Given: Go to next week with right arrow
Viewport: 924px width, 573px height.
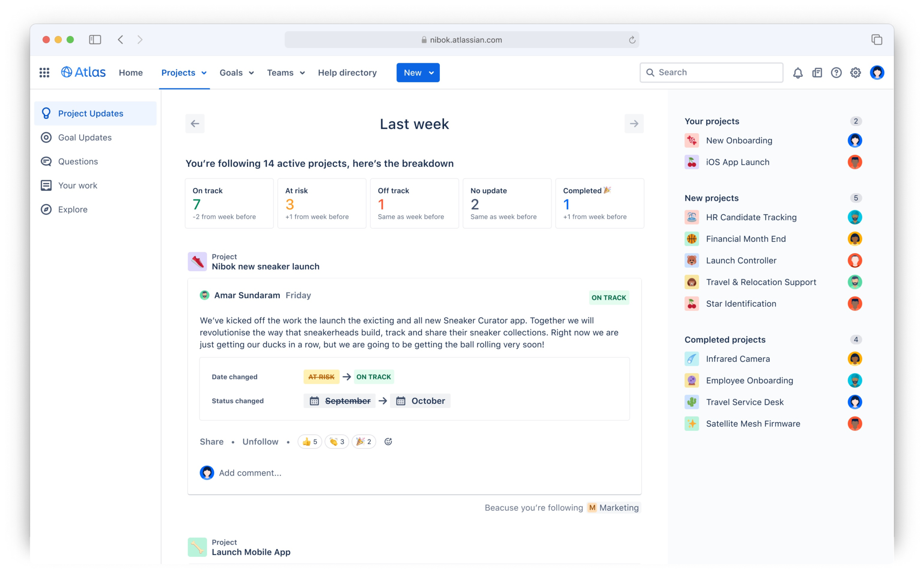Looking at the screenshot, I should coord(634,124).
